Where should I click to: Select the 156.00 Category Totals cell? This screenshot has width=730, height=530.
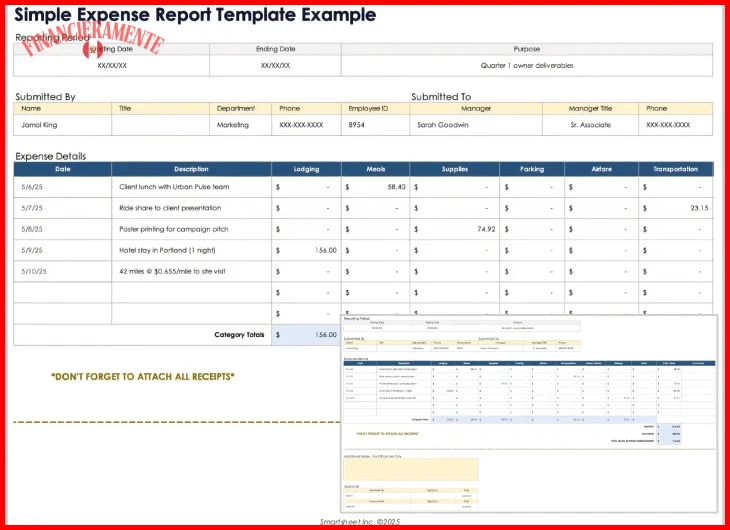306,335
